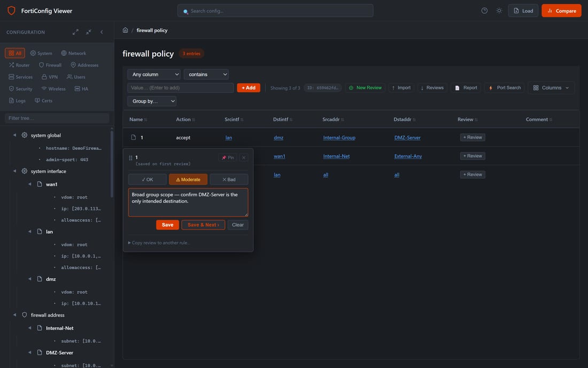The height and width of the screenshot is (368, 588).
Task: Open Port Search
Action: tap(505, 88)
